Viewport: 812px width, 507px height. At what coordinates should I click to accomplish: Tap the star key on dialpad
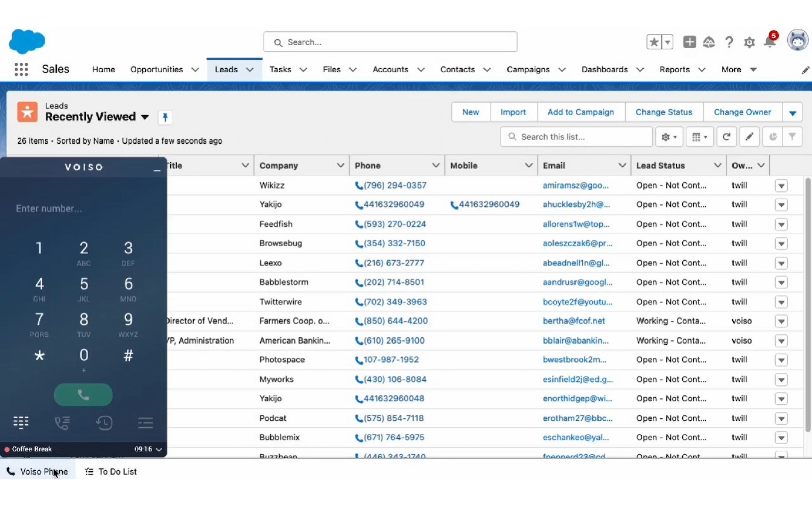click(39, 355)
